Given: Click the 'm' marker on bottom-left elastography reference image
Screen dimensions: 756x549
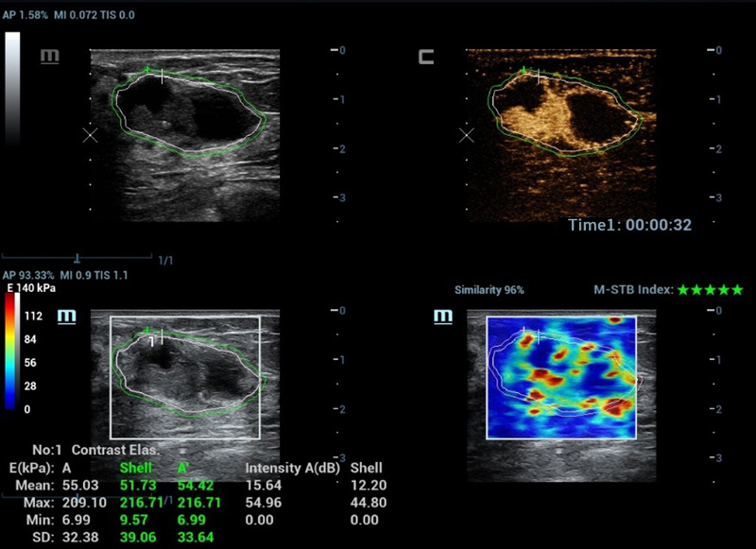Looking at the screenshot, I should (67, 315).
